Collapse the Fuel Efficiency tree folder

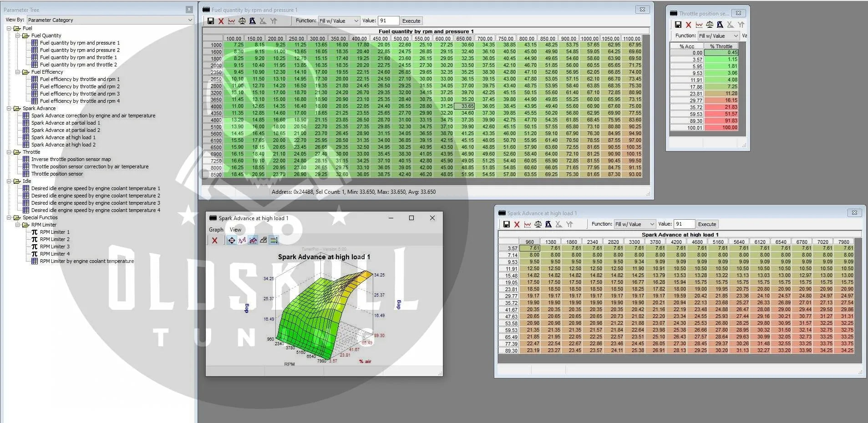click(x=18, y=72)
